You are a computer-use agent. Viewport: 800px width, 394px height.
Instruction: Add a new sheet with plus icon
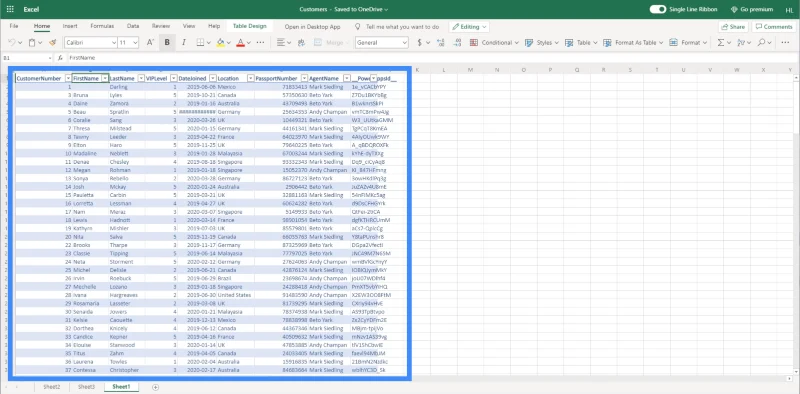(156, 387)
